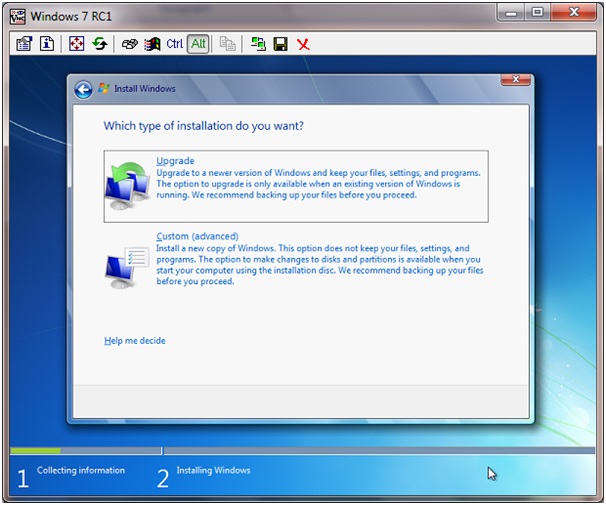Toggle the Ctrl key button
The width and height of the screenshot is (606, 505).
tap(174, 44)
